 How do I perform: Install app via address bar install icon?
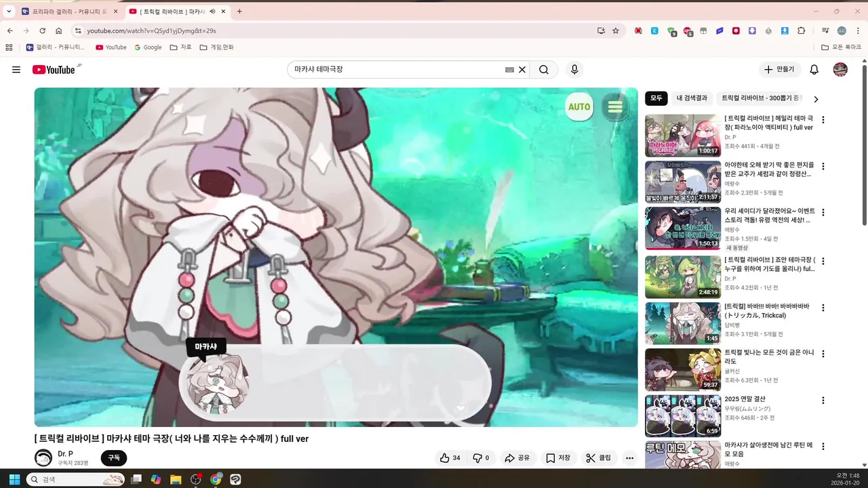[601, 30]
